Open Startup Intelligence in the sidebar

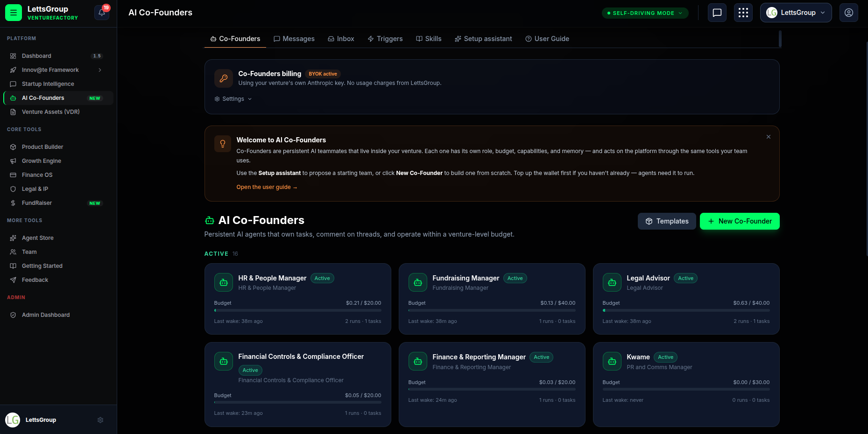58,84
